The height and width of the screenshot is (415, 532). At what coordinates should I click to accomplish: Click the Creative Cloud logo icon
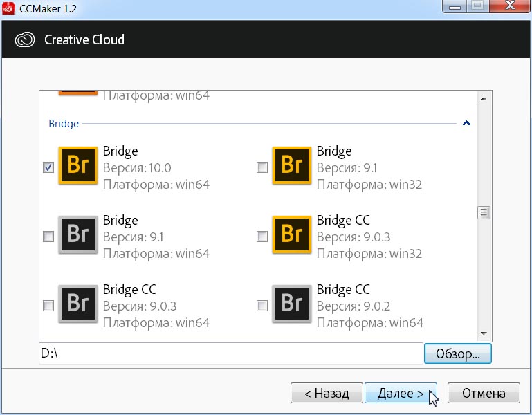[x=25, y=39]
